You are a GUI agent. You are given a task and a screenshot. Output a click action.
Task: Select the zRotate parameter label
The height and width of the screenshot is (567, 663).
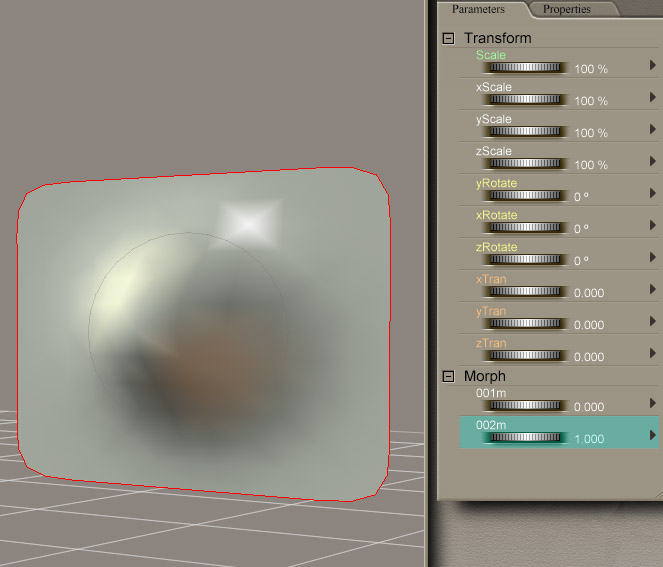496,247
